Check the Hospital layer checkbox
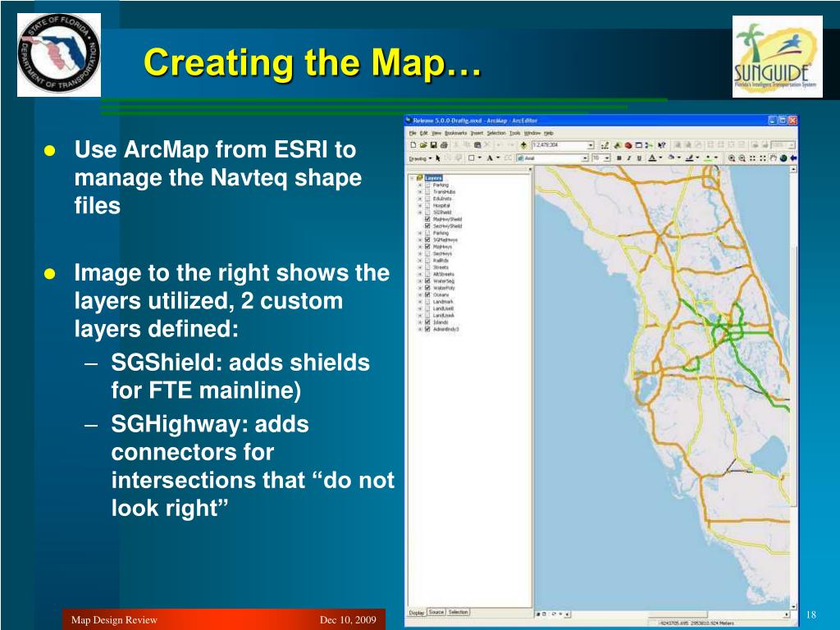The image size is (840, 630). click(427, 205)
